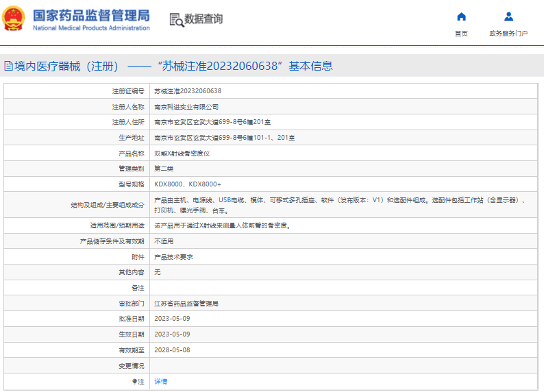Select the 产品技术要求 value

(173, 257)
